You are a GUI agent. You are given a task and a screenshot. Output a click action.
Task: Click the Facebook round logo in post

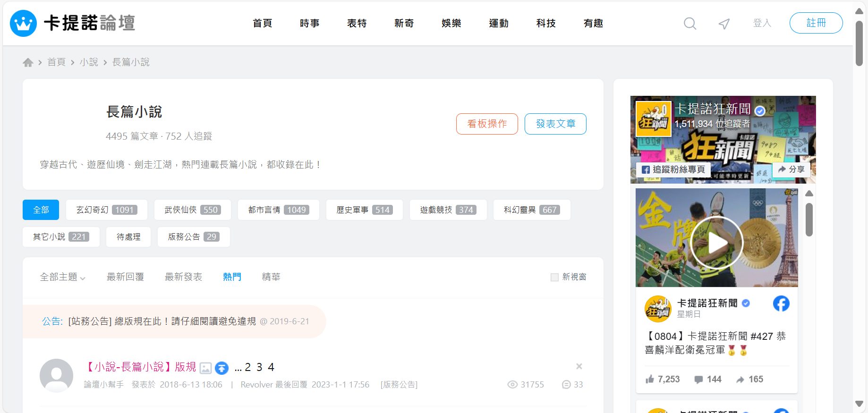[x=781, y=303]
